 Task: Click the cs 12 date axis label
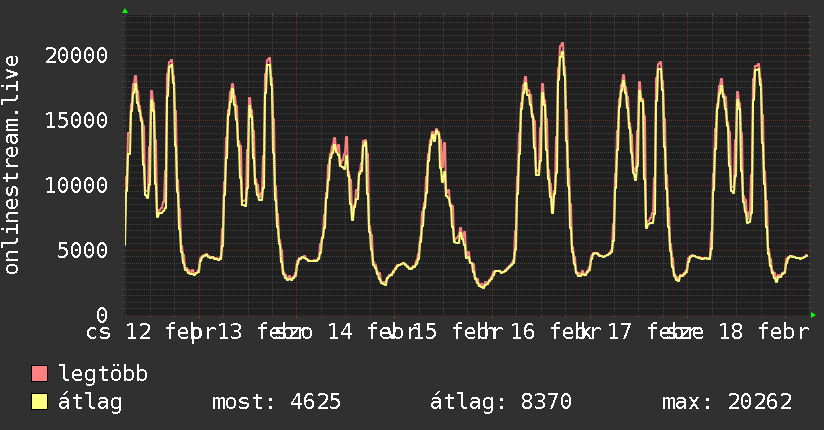pyautogui.click(x=118, y=333)
